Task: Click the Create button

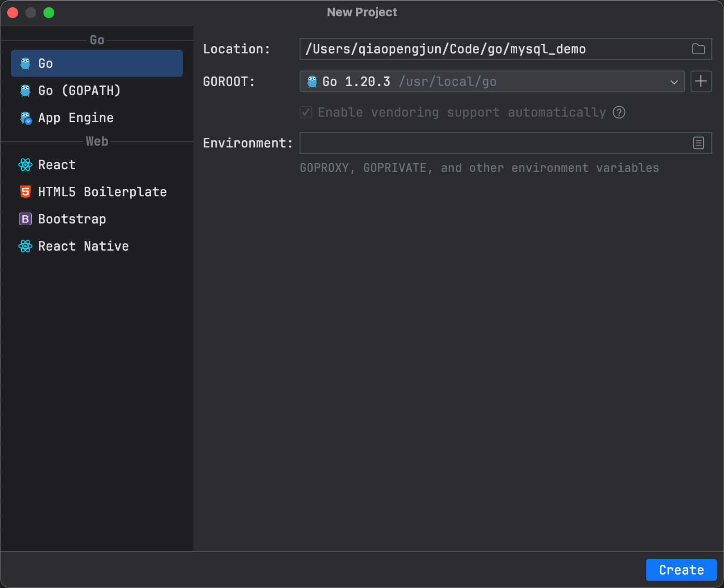Action: point(681,570)
